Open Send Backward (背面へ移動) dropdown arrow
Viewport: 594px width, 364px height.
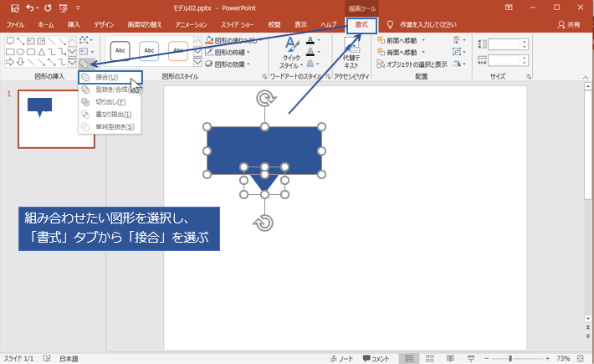click(423, 52)
